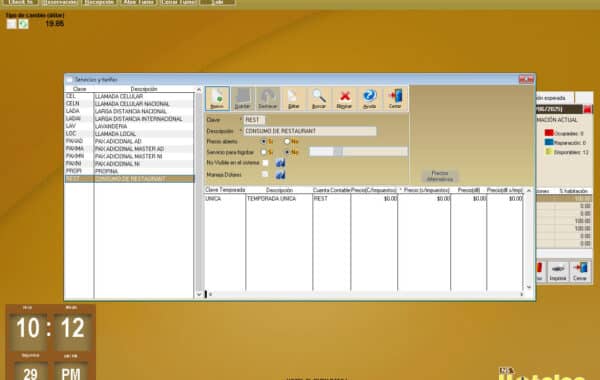Open the Recepción menu

pos(99,2)
